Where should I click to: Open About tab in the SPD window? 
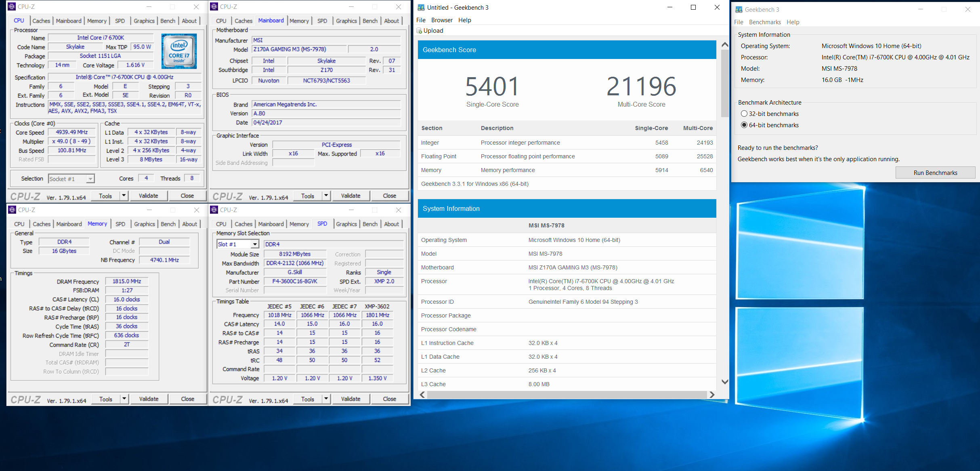[x=391, y=224]
